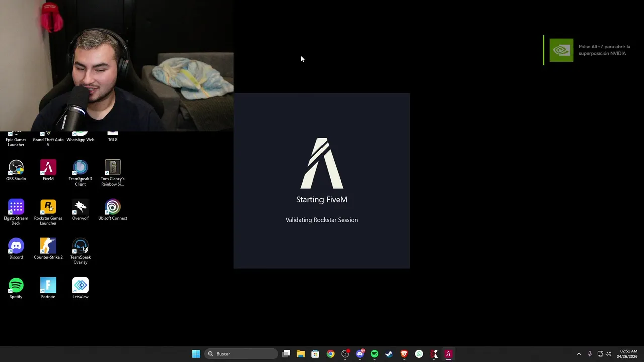Open network settings from system tray
644x362 pixels.
pyautogui.click(x=600, y=354)
